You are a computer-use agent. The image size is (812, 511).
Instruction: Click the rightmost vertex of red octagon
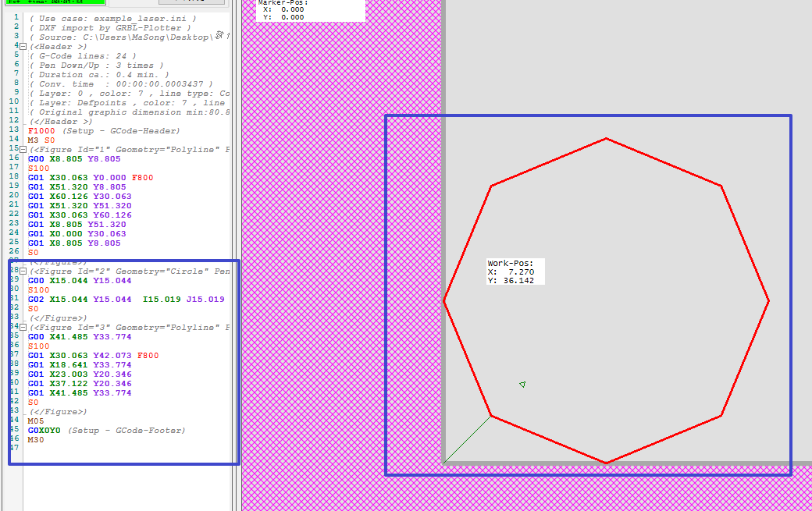pos(768,300)
